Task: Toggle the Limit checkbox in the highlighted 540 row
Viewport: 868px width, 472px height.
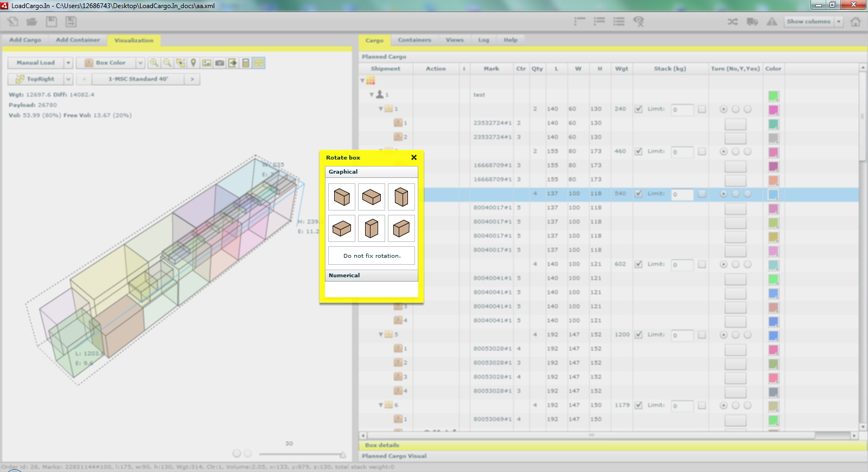Action: [x=639, y=194]
